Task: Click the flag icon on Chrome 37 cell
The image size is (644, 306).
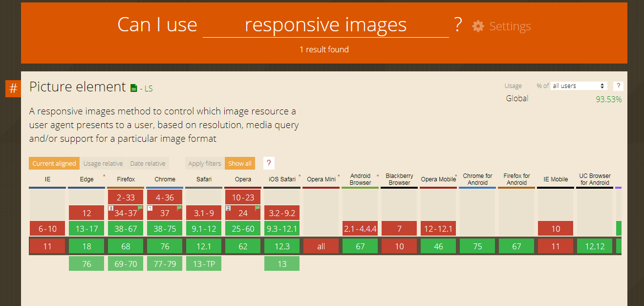Action: 178,208
